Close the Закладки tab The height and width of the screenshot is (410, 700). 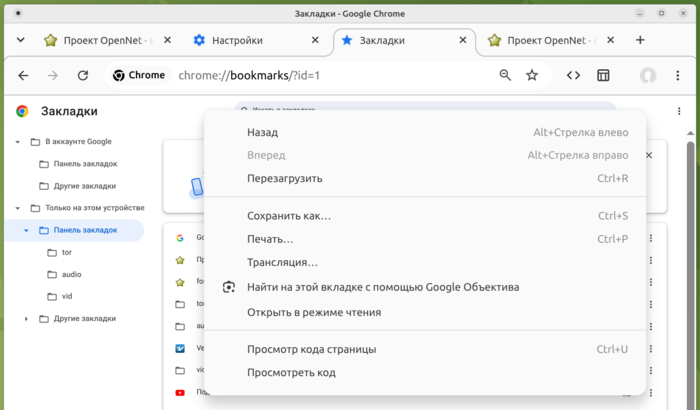[x=463, y=40]
